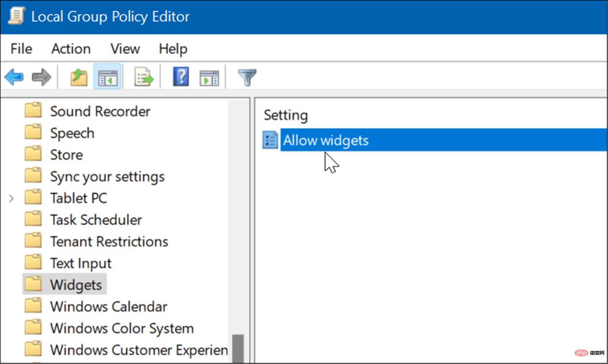This screenshot has height=364, width=608.
Task: Click the Sync your settings folder icon
Action: click(x=33, y=176)
